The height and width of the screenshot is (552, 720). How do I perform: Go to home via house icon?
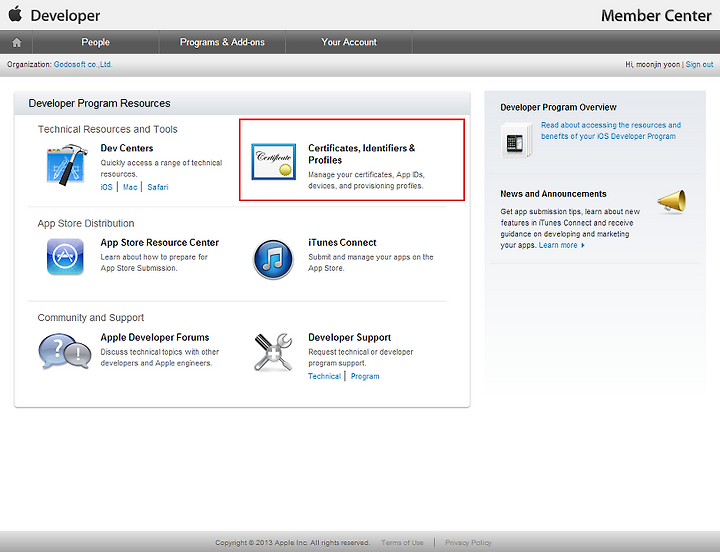[x=17, y=42]
